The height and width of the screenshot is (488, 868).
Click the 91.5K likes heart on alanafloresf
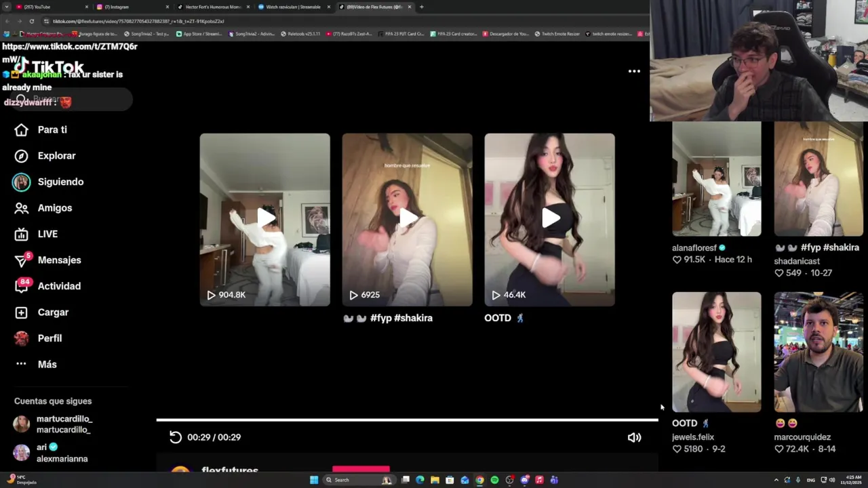(x=676, y=260)
